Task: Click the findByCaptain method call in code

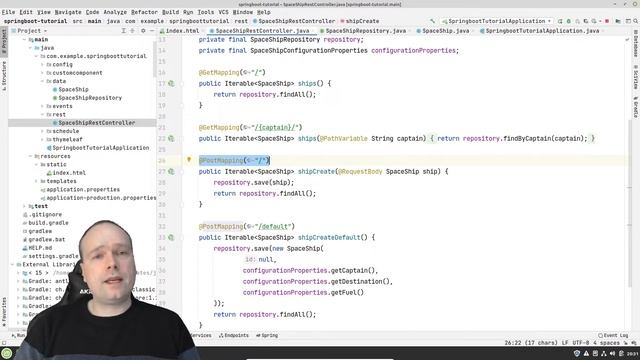Action: point(527,138)
